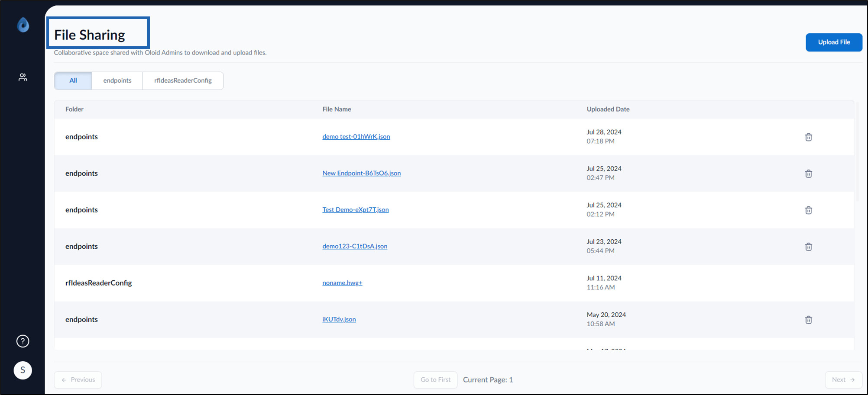Click the Current Page: 1 label
The width and height of the screenshot is (868, 395).
point(488,380)
